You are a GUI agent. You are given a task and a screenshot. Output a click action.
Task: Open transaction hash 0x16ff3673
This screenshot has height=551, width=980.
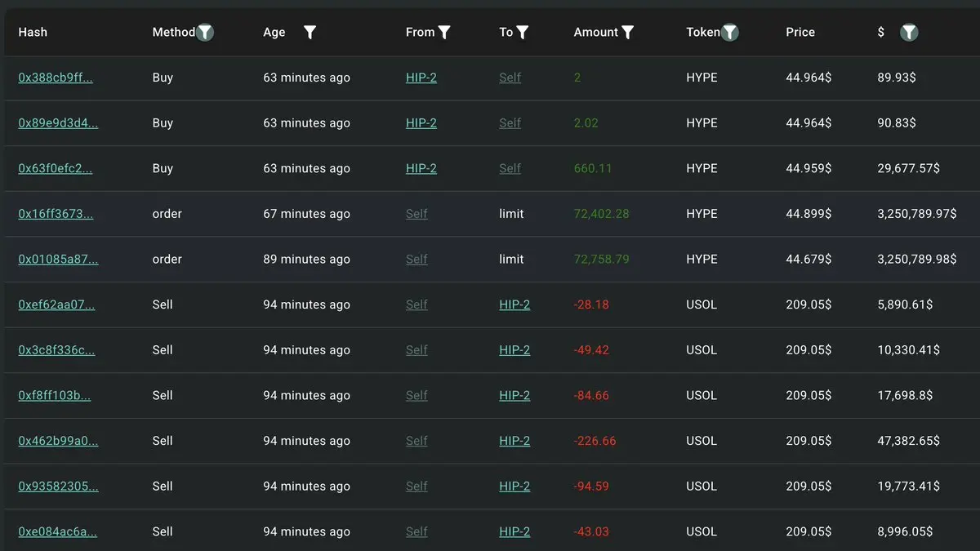click(x=56, y=214)
